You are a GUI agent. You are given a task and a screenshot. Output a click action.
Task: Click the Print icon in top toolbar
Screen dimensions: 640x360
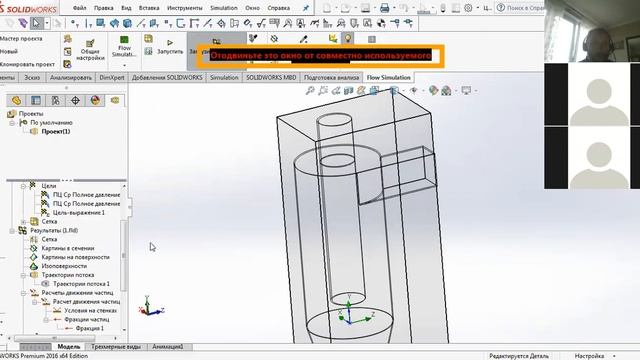384,8
